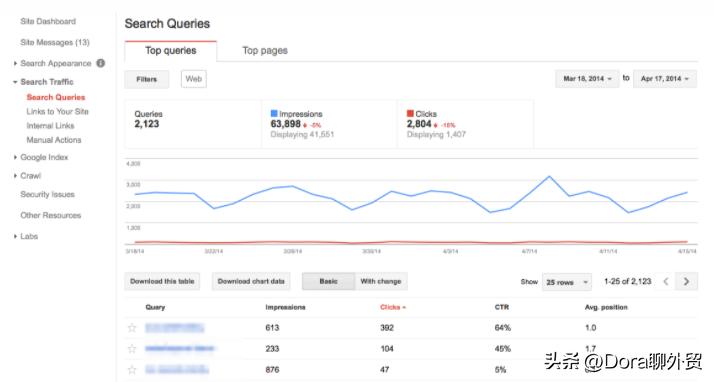Open Other Resources page
The width and height of the screenshot is (714, 382).
(x=51, y=215)
